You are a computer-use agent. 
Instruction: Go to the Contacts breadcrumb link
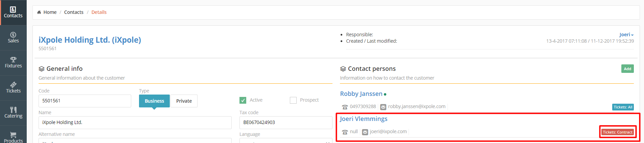(x=74, y=12)
